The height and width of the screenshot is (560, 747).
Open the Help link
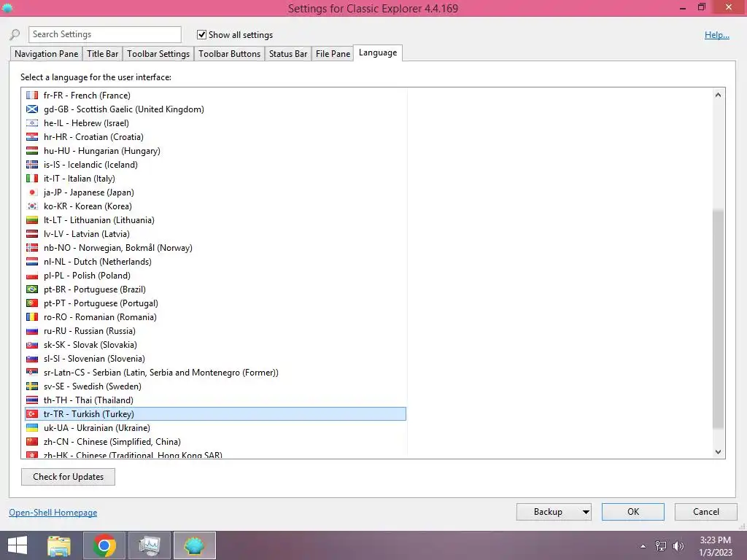(x=716, y=35)
